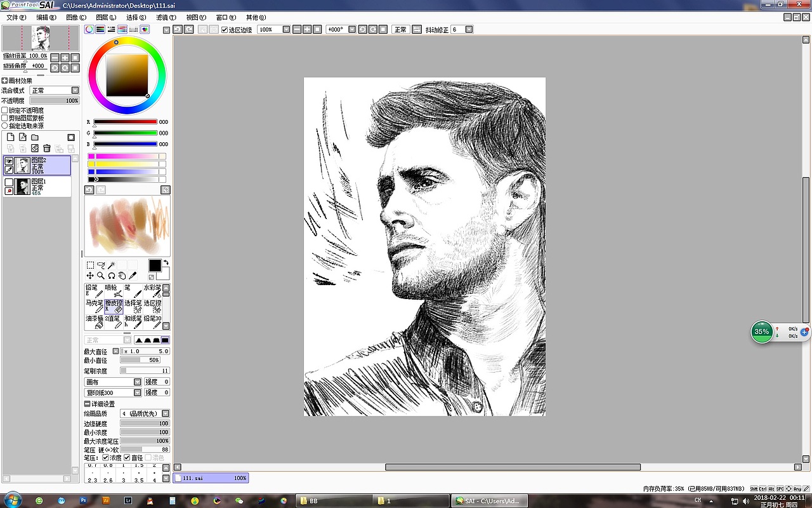This screenshot has width=812, height=508.
Task: Click the horizontal canvas scrollbar
Action: (x=513, y=467)
